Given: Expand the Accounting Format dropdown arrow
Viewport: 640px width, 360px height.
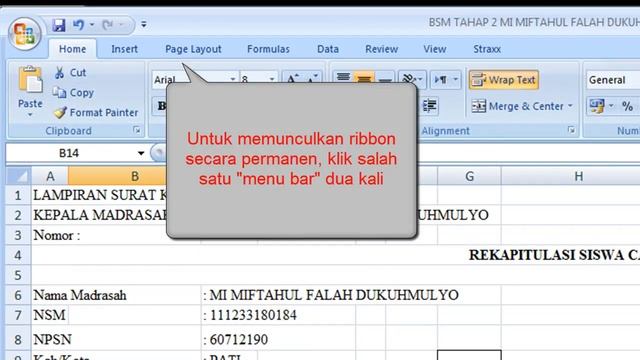Looking at the screenshot, I should click(x=611, y=106).
